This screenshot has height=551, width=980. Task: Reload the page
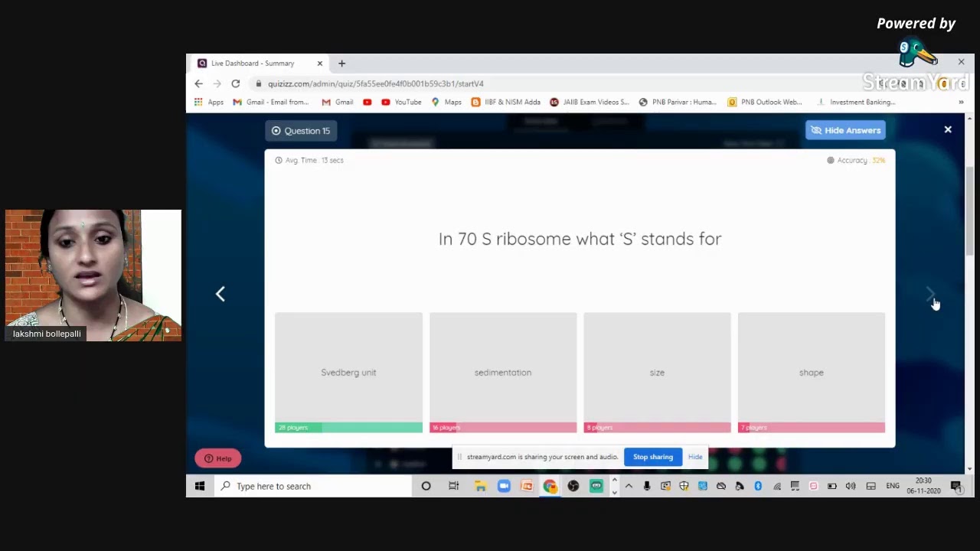236,83
